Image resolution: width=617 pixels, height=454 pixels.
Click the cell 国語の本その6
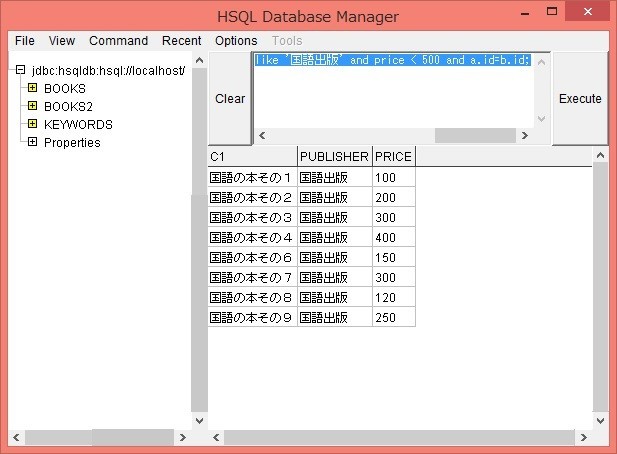(253, 258)
